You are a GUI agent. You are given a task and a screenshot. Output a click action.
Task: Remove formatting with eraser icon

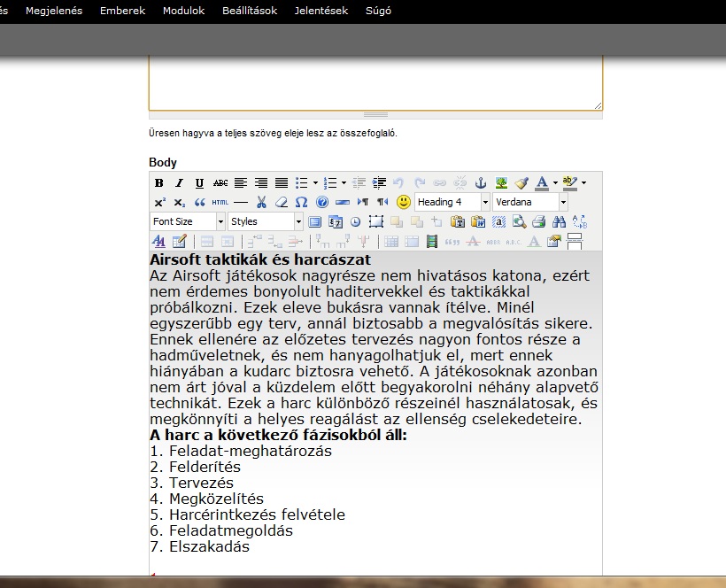281,202
